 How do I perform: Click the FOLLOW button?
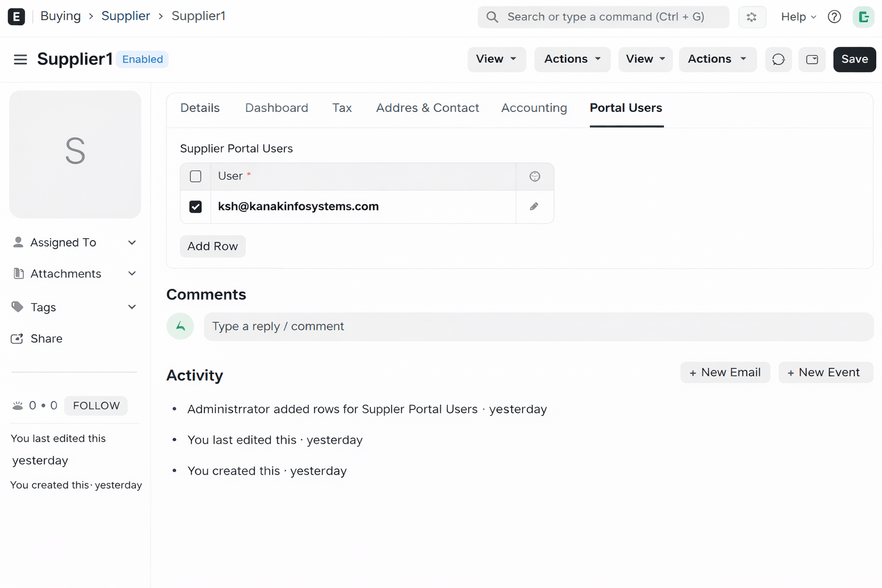pos(96,406)
